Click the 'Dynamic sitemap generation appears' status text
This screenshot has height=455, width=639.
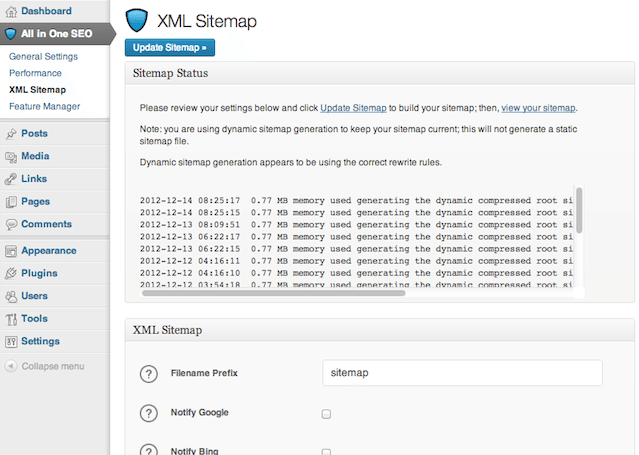[291, 162]
